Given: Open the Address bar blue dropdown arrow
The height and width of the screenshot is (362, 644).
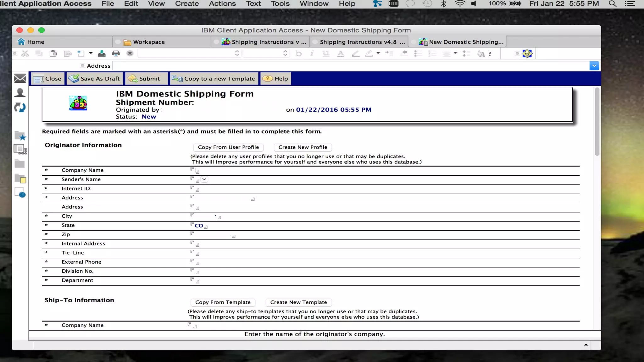Looking at the screenshot, I should [x=594, y=66].
